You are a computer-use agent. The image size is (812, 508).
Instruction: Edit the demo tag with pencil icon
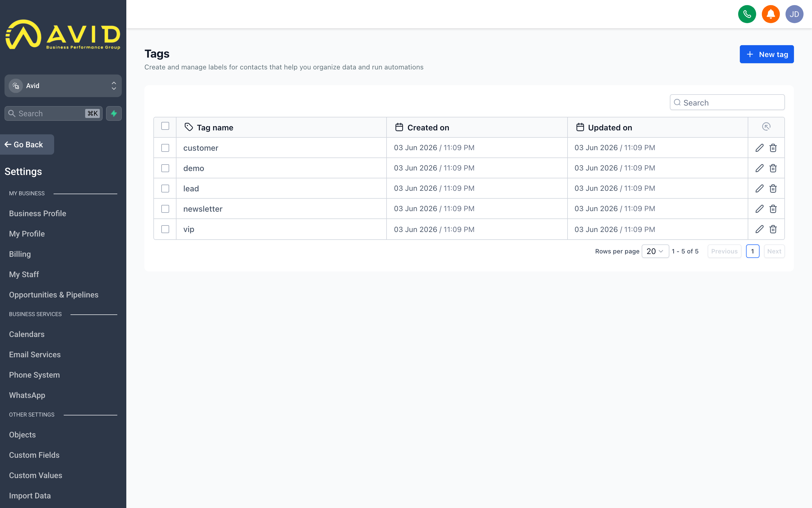tap(759, 168)
